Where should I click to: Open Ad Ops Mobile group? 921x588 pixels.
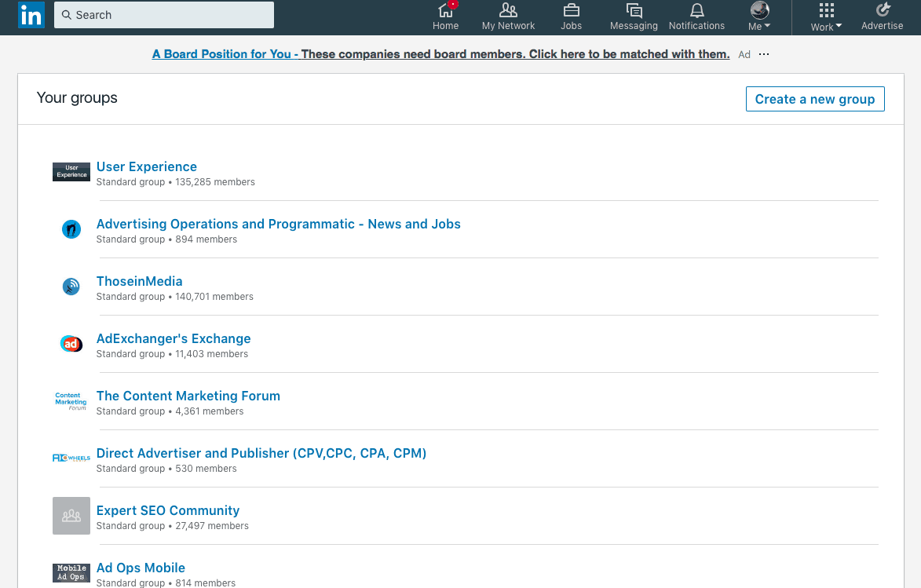[x=141, y=568]
